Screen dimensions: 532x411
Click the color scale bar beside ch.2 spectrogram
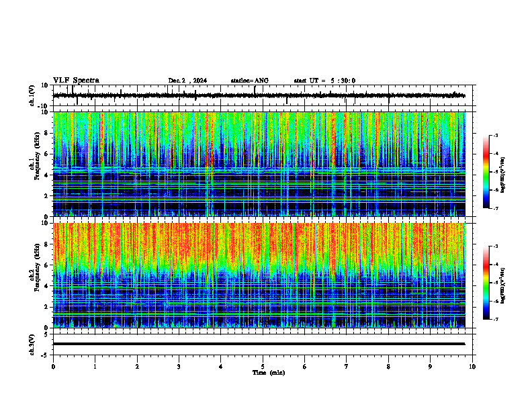[x=486, y=283]
